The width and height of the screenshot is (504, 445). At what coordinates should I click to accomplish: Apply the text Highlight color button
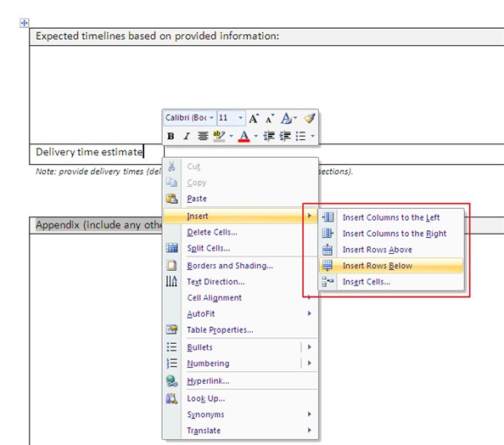tap(219, 136)
